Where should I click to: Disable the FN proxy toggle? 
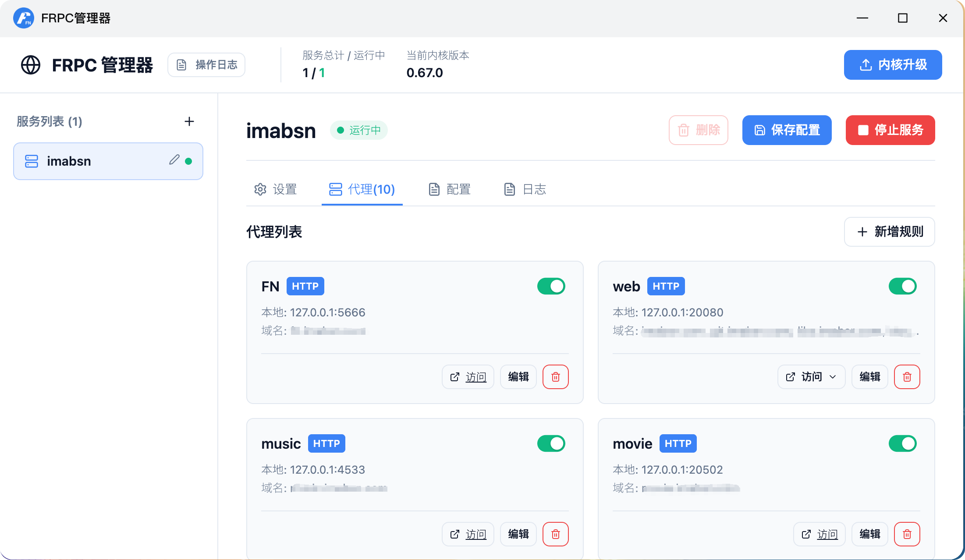(x=551, y=286)
